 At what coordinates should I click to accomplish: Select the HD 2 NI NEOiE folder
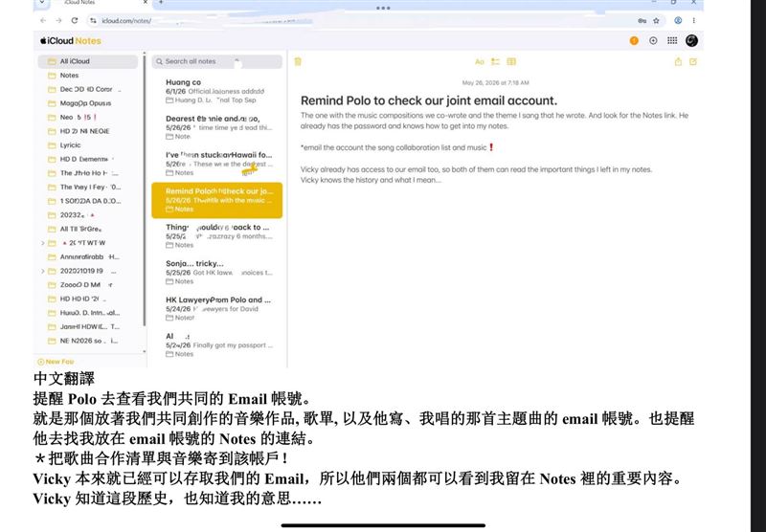coord(88,131)
